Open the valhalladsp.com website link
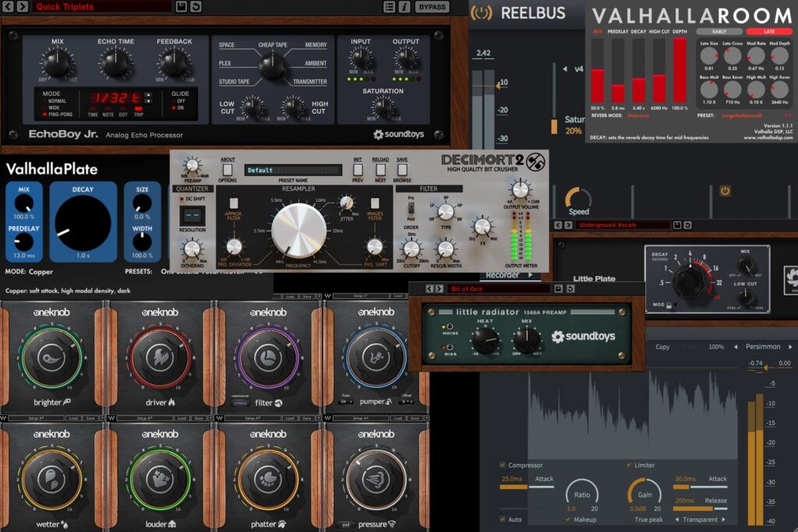 (x=768, y=137)
